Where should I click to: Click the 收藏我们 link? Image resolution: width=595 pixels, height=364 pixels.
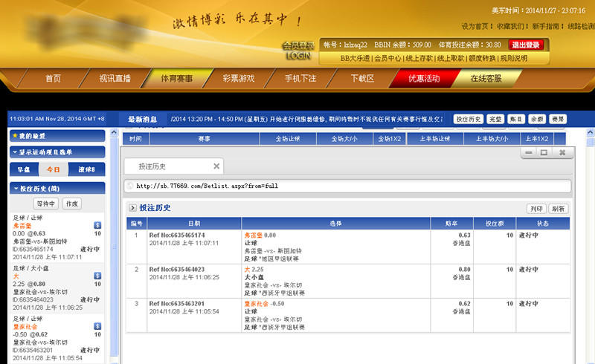(510, 26)
